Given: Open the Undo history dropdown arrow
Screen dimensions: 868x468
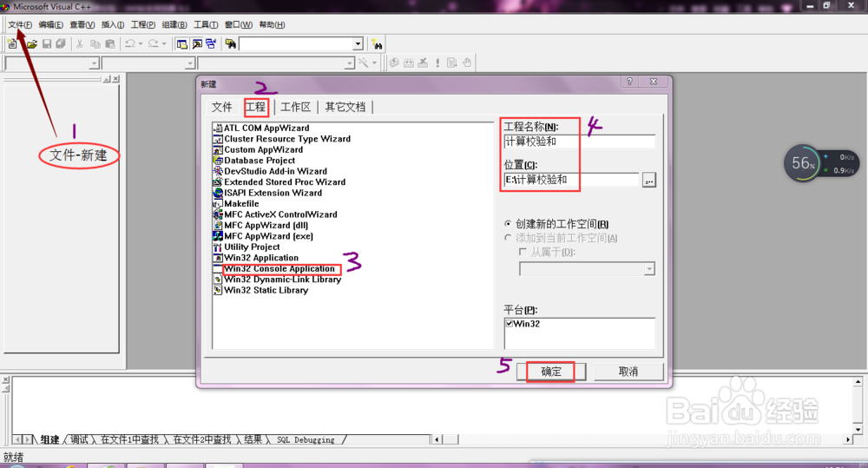Looking at the screenshot, I should coord(141,43).
